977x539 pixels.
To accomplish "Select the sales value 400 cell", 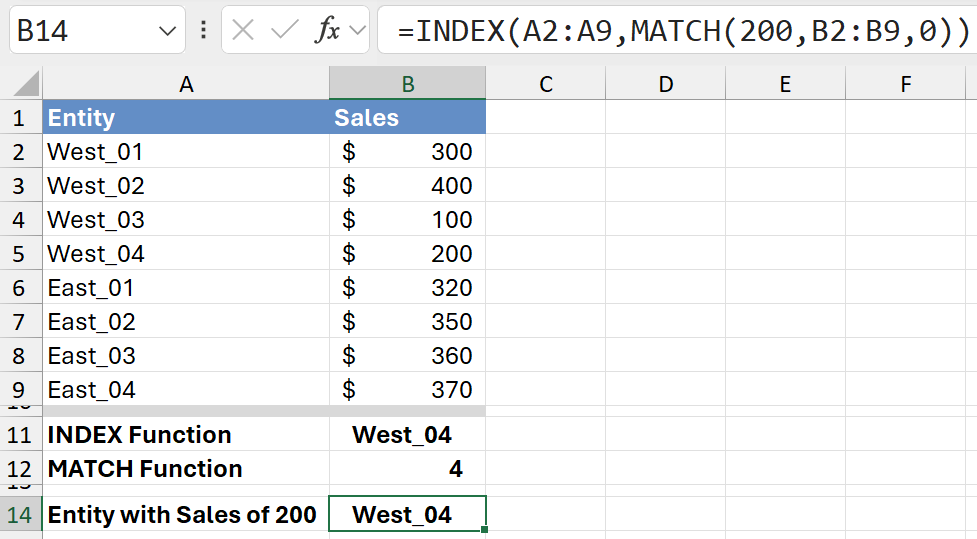I will (407, 185).
